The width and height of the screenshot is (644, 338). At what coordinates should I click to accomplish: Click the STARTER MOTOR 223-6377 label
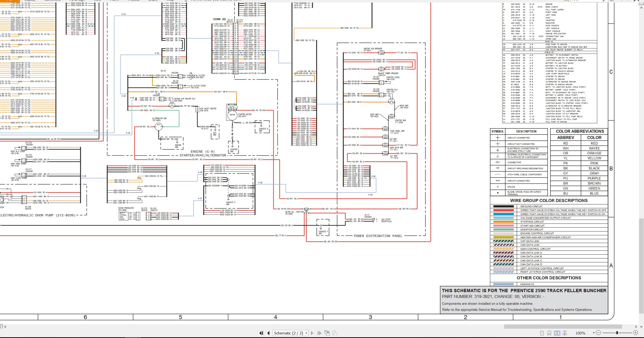[245, 115]
